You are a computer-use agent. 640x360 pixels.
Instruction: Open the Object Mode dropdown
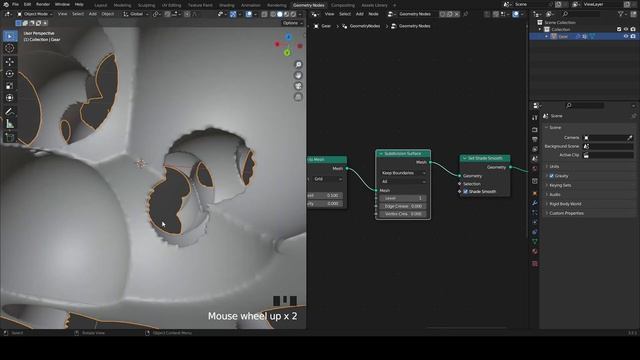tap(35, 14)
